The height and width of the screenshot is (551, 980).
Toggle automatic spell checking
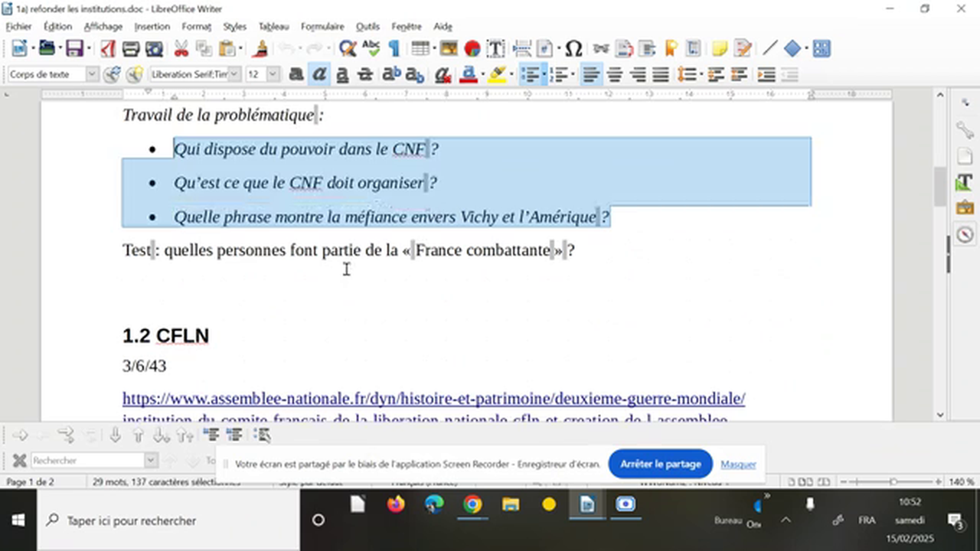click(x=371, y=48)
